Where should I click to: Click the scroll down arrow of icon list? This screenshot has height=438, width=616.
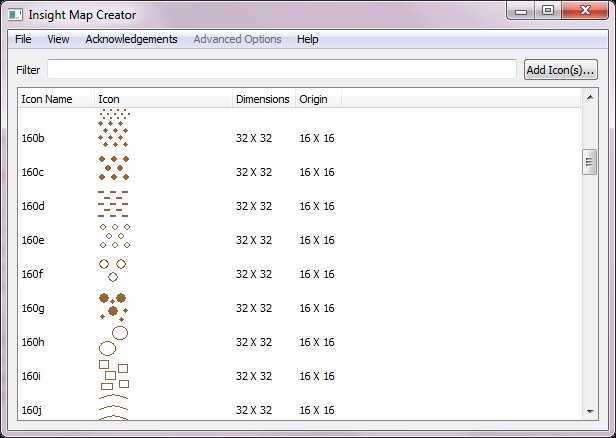click(x=590, y=412)
